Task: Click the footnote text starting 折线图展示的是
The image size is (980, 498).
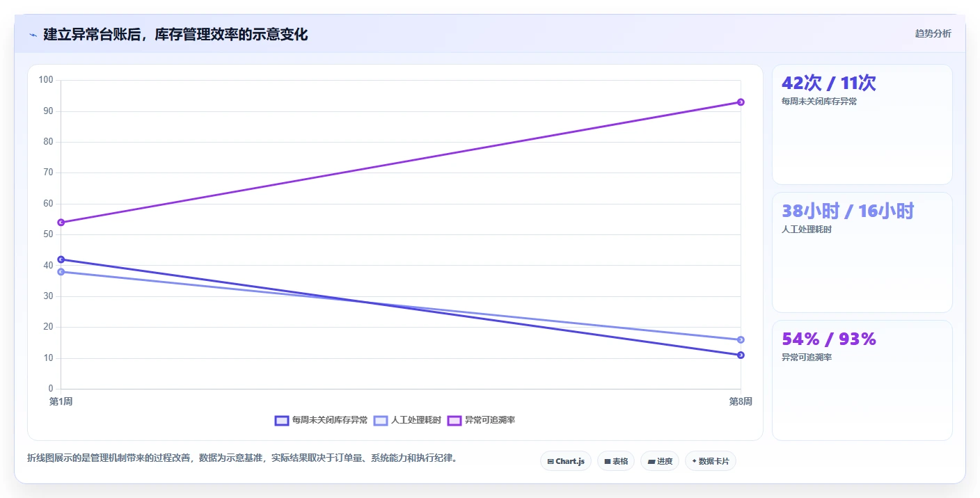Action: [x=243, y=458]
